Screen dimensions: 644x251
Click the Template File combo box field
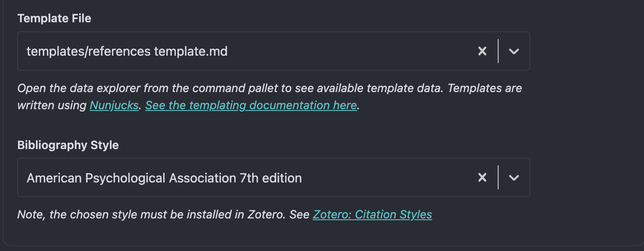tap(274, 51)
